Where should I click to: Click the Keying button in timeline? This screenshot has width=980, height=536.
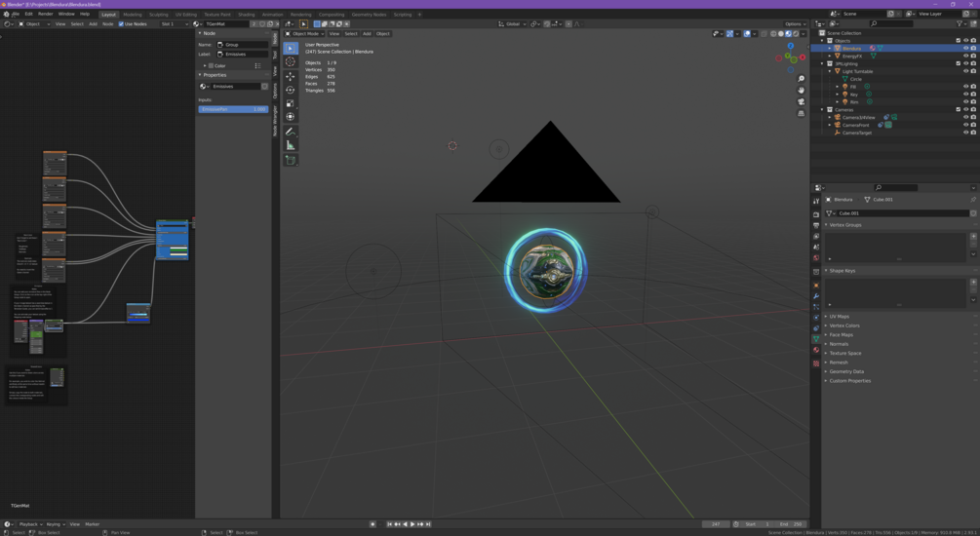click(x=55, y=524)
